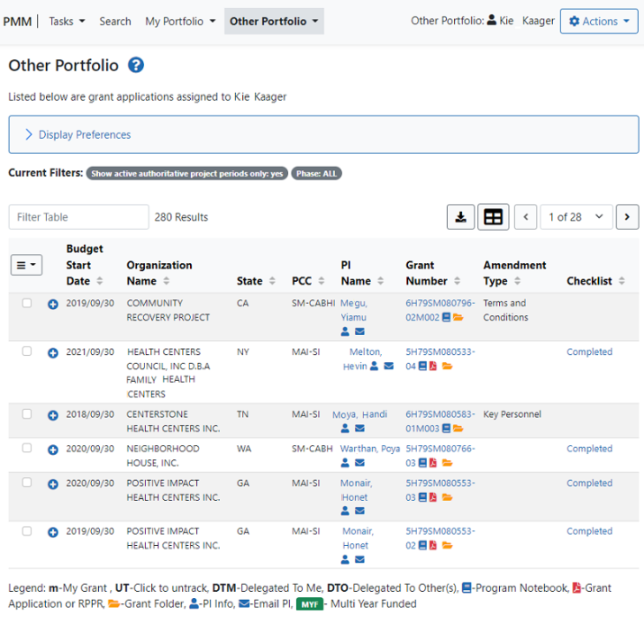Click the 'SM-CABH' PCC cell for Neighborhood House
644x644 pixels.
click(x=313, y=449)
